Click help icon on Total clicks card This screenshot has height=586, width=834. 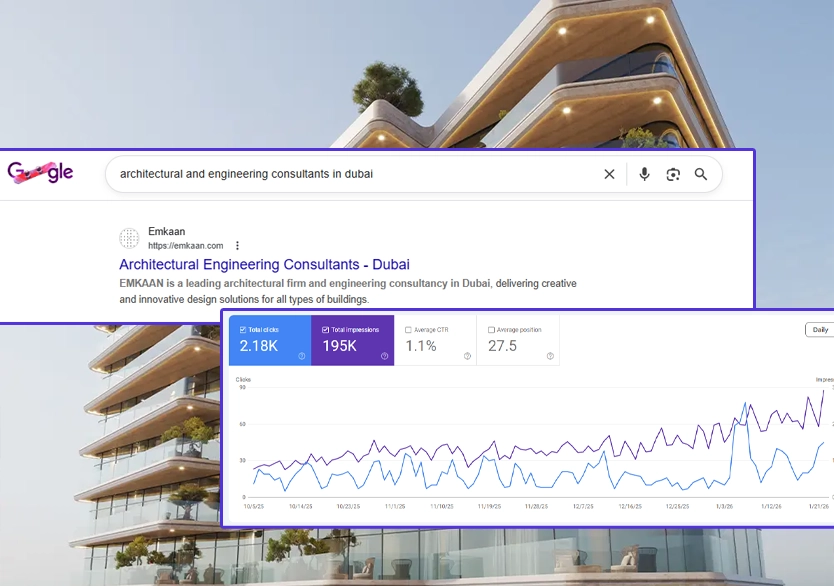(x=301, y=356)
